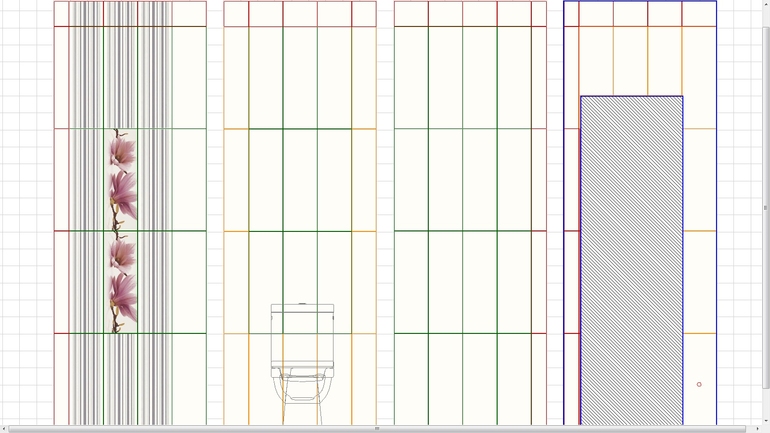Select the toilet bowl drawing

[301, 392]
